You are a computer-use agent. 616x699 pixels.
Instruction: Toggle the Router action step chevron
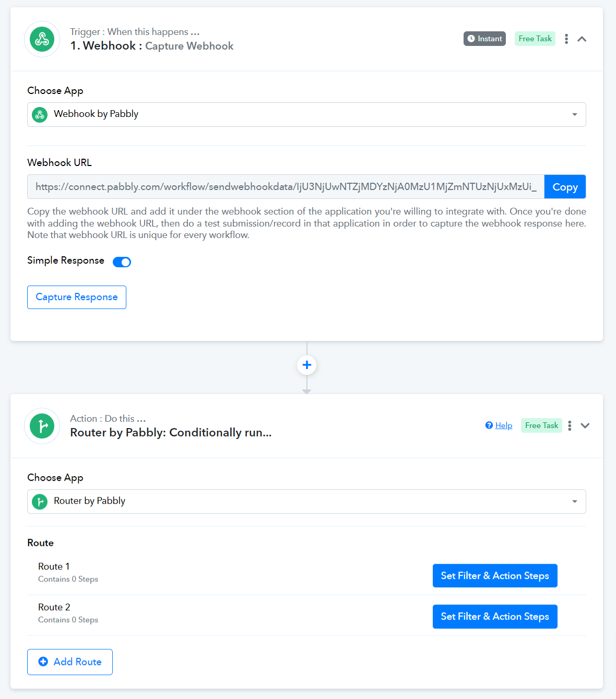coord(585,425)
